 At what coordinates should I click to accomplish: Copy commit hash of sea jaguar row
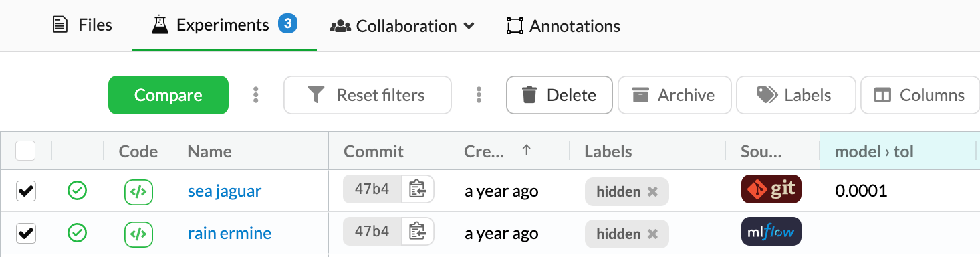click(418, 189)
